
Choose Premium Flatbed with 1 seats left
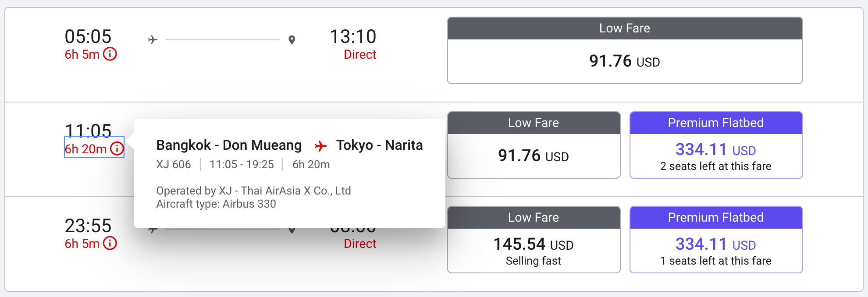tap(716, 250)
